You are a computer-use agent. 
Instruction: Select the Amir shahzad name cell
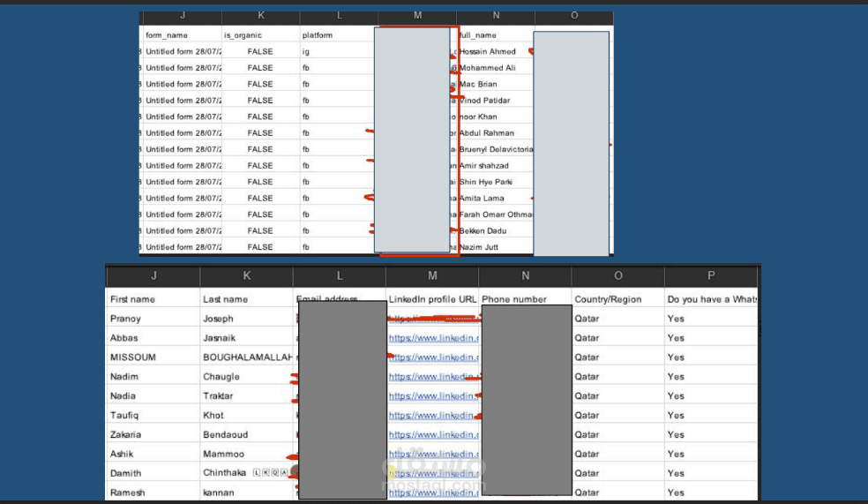[x=496, y=166]
